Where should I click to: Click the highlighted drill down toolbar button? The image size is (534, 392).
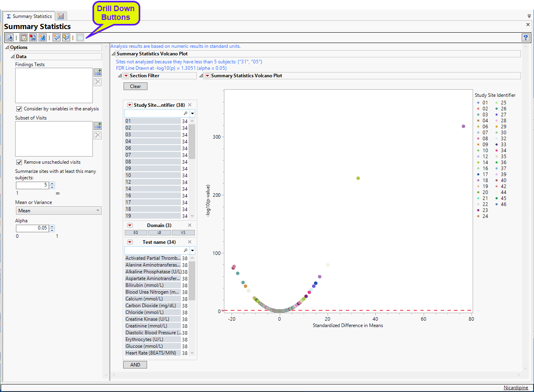pos(80,37)
